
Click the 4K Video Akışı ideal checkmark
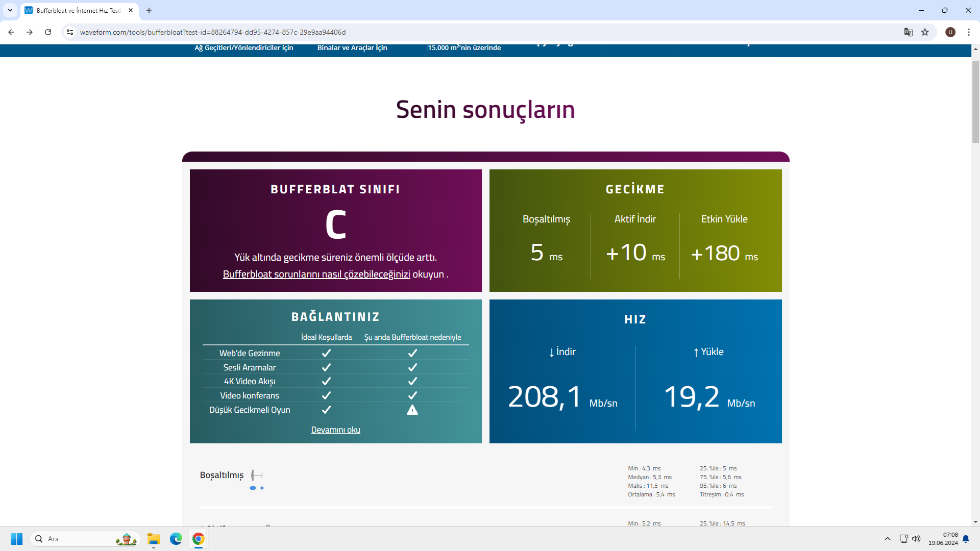pyautogui.click(x=326, y=381)
